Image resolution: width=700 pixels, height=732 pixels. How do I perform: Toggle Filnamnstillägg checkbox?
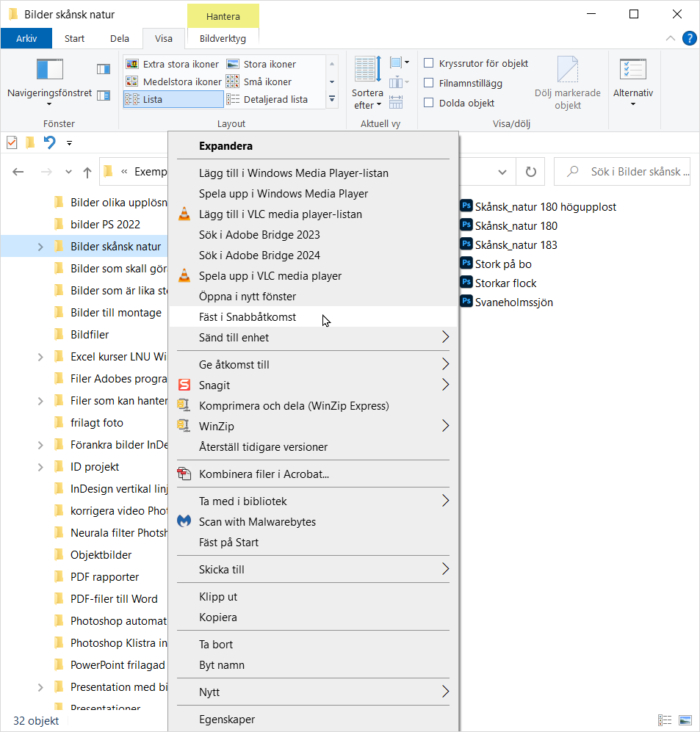[429, 84]
